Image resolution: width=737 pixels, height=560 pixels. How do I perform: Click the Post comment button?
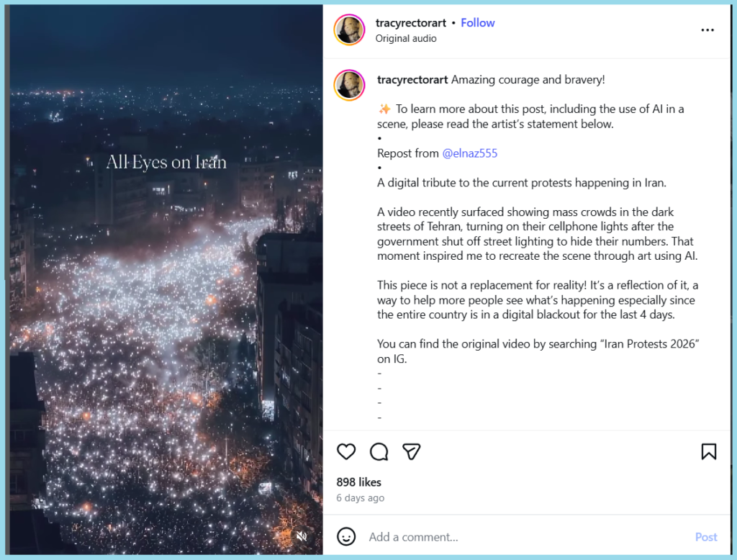(706, 537)
